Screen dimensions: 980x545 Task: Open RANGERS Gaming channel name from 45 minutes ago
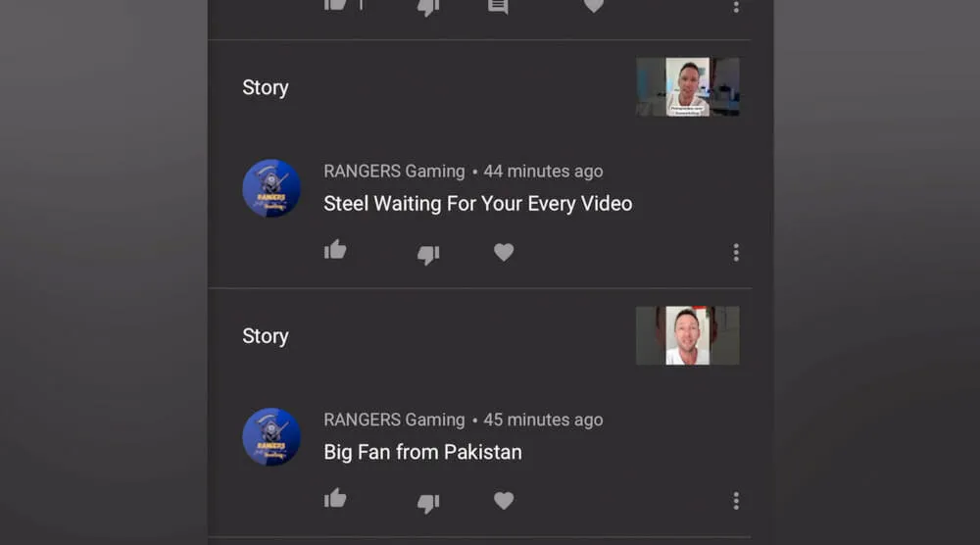coord(394,421)
